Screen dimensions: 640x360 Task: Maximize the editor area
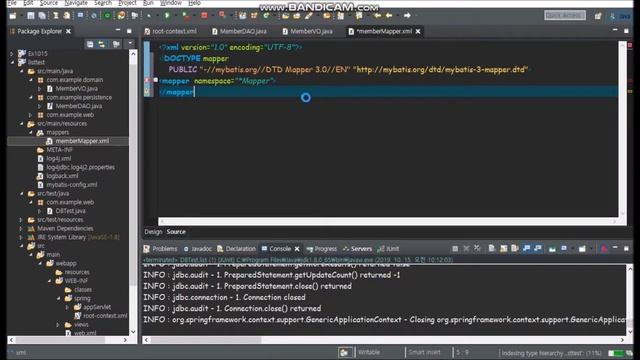click(626, 31)
